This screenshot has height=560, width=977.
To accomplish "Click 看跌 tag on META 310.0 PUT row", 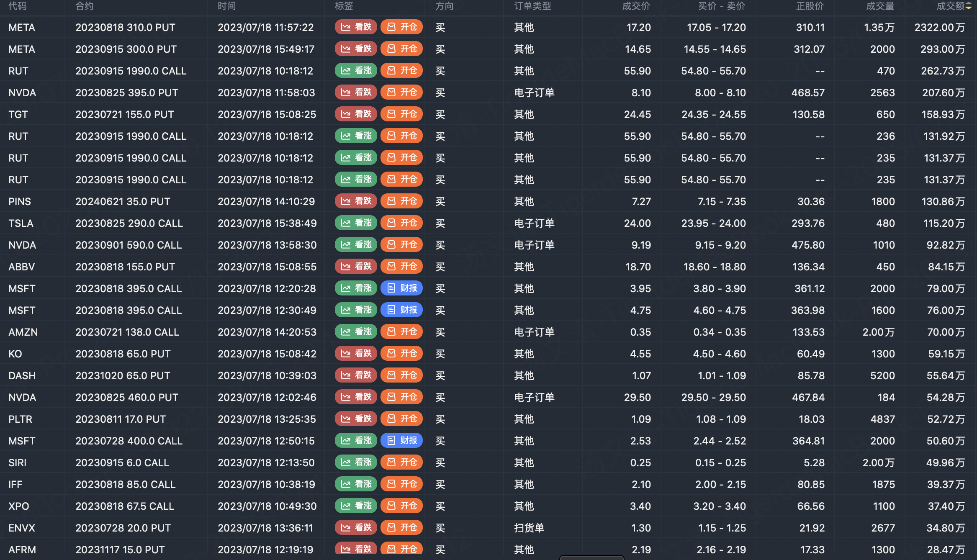I will point(356,27).
